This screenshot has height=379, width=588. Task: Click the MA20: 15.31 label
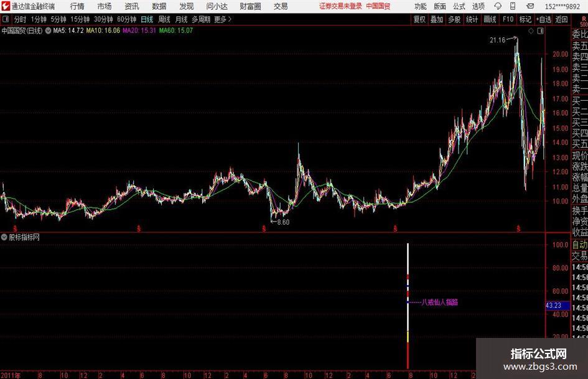point(139,30)
